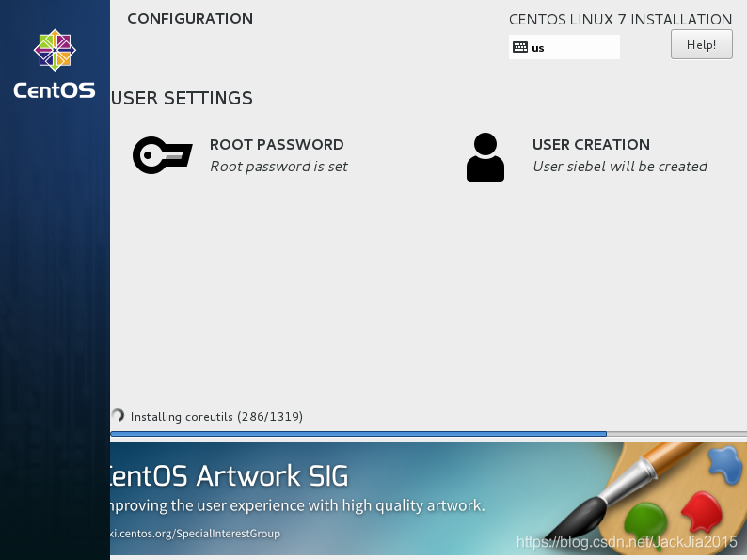Click the 'User siebel will be created' text
This screenshot has width=747, height=560.
coord(620,167)
